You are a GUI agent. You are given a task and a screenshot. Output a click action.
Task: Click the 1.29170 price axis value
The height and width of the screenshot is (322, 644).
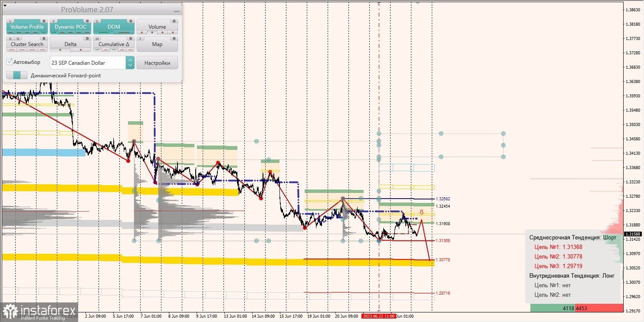634,311
